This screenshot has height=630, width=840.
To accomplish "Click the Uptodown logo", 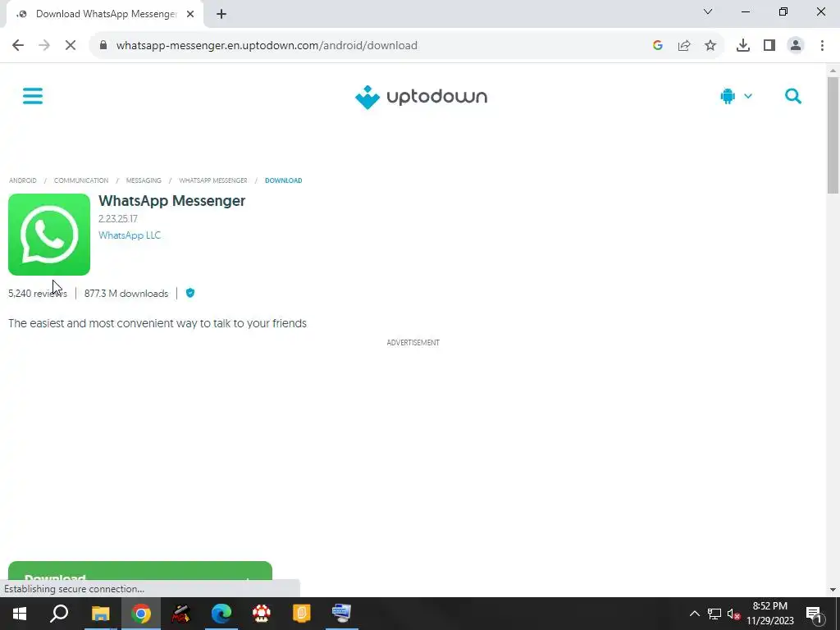I will click(421, 97).
